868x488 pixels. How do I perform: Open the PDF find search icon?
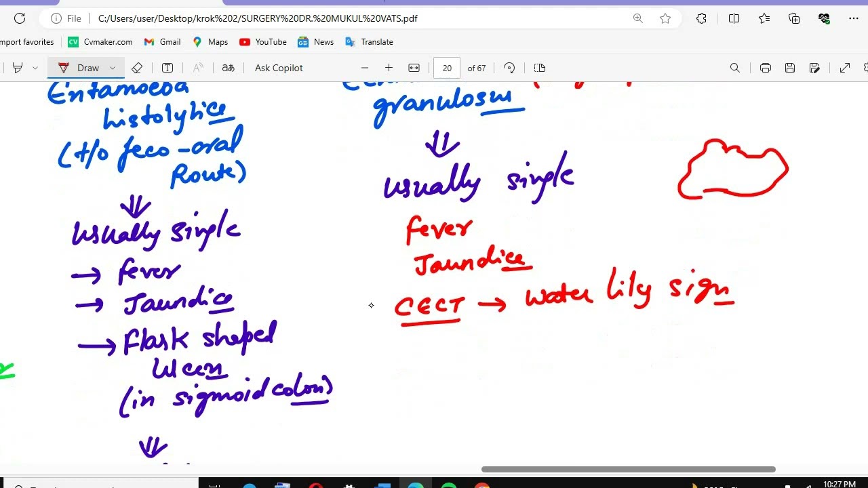coord(735,68)
